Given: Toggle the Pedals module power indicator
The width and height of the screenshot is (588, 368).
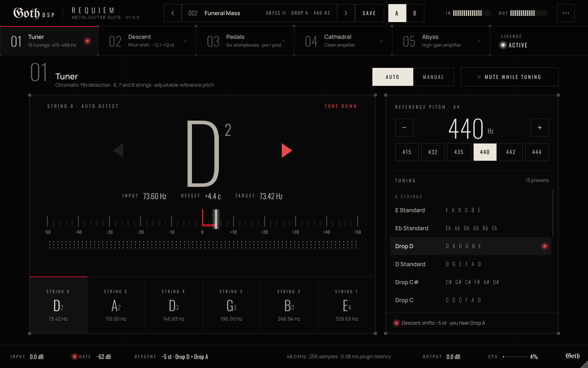Looking at the screenshot, I should tap(283, 41).
